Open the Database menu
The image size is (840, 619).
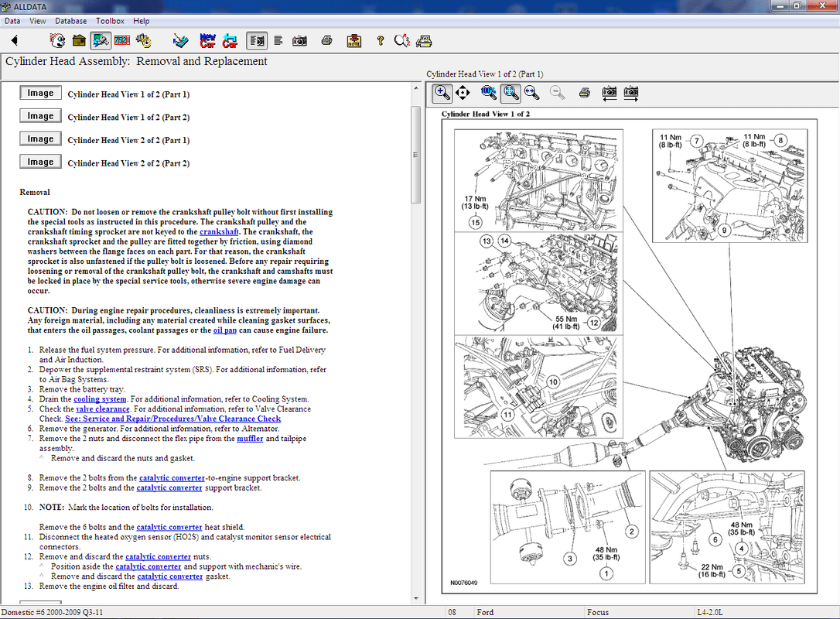[x=70, y=21]
